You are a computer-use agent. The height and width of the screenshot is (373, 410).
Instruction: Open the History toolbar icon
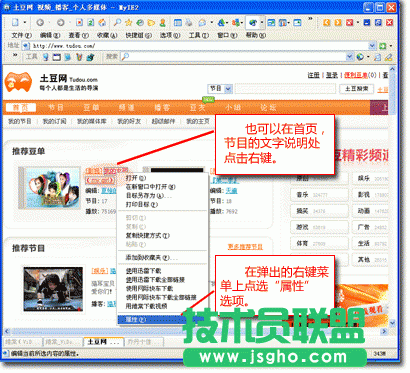[140, 23]
